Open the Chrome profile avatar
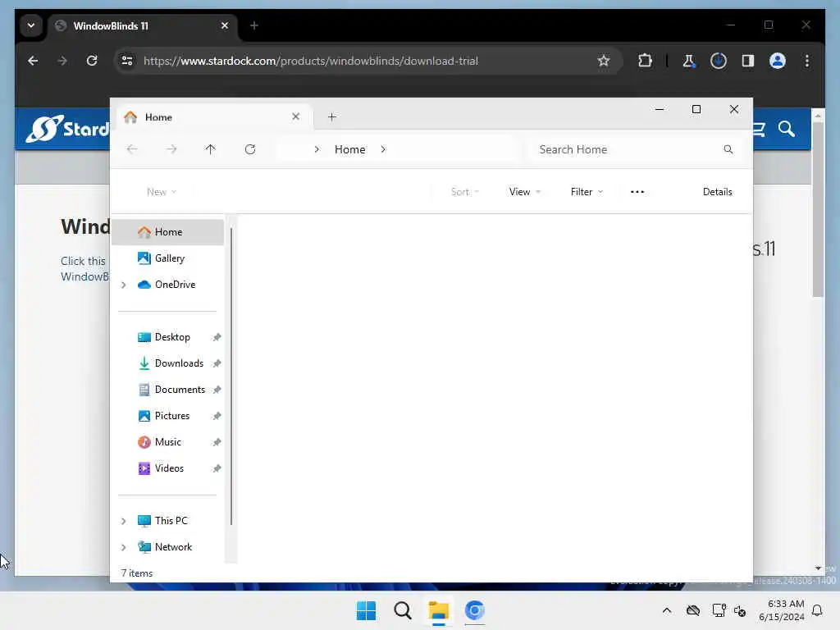 pyautogui.click(x=778, y=61)
